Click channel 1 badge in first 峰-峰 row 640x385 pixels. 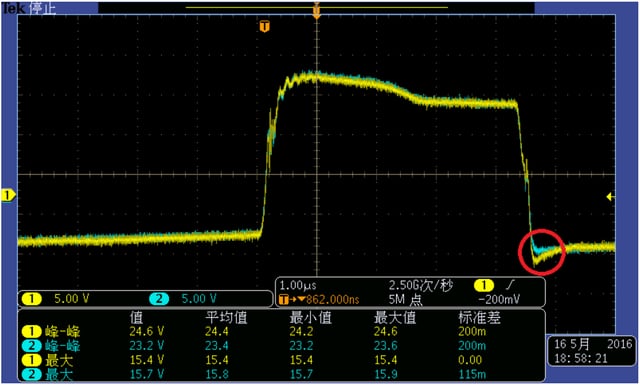(31, 331)
